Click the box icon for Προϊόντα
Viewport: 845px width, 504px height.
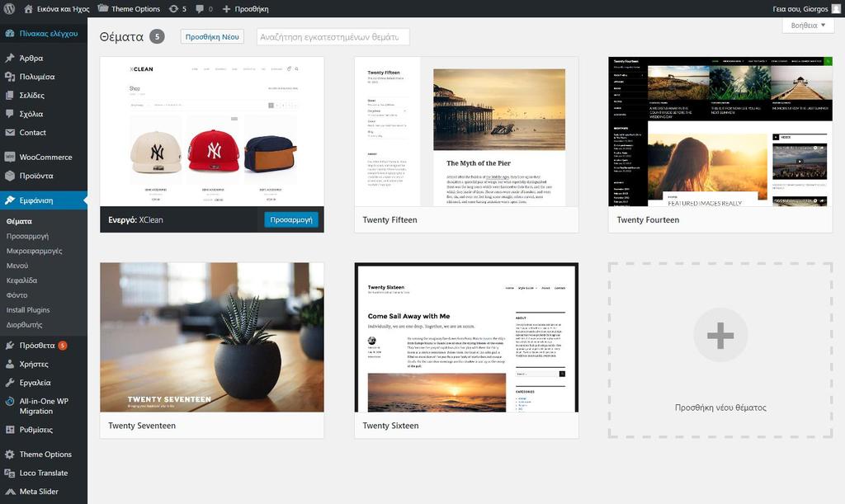[10, 176]
